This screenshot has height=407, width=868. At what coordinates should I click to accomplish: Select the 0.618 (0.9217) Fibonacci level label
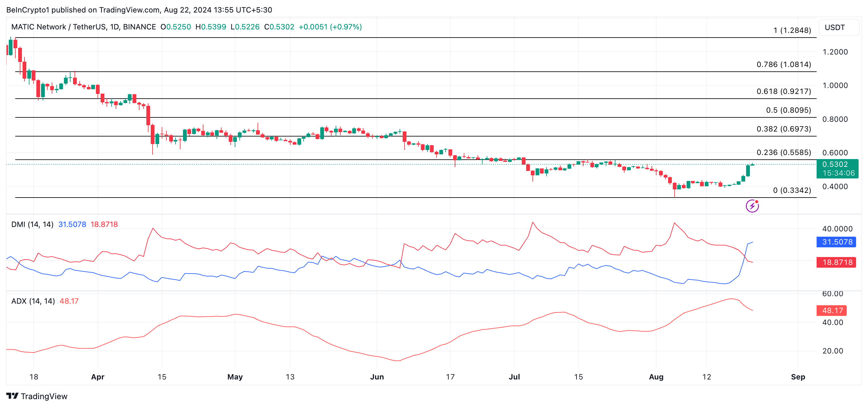click(783, 91)
